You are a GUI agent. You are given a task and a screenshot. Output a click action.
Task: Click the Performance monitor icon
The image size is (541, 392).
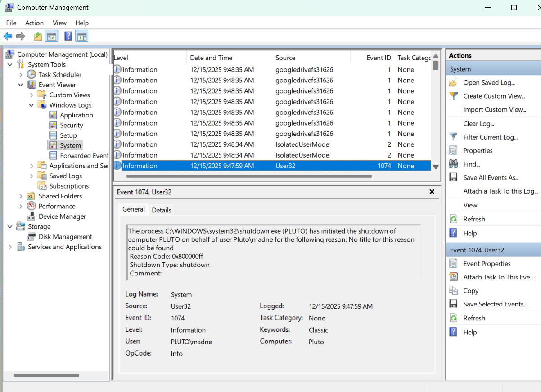[32, 206]
